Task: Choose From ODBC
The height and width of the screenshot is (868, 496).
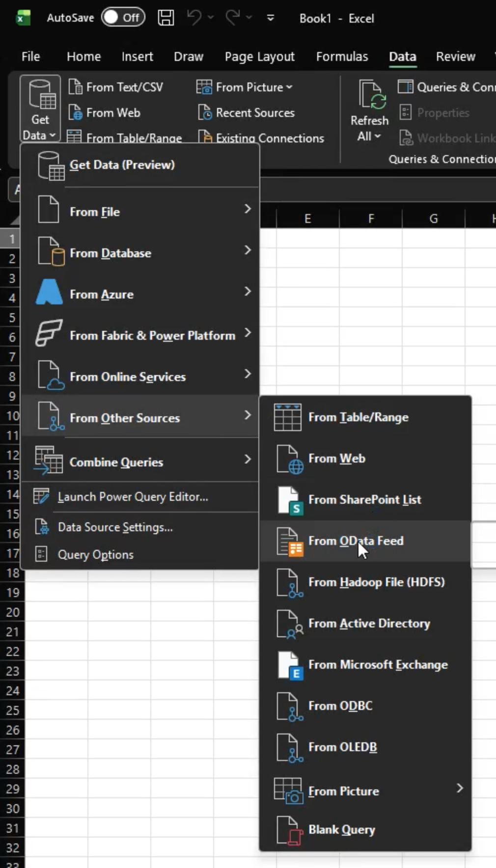Action: [365, 706]
